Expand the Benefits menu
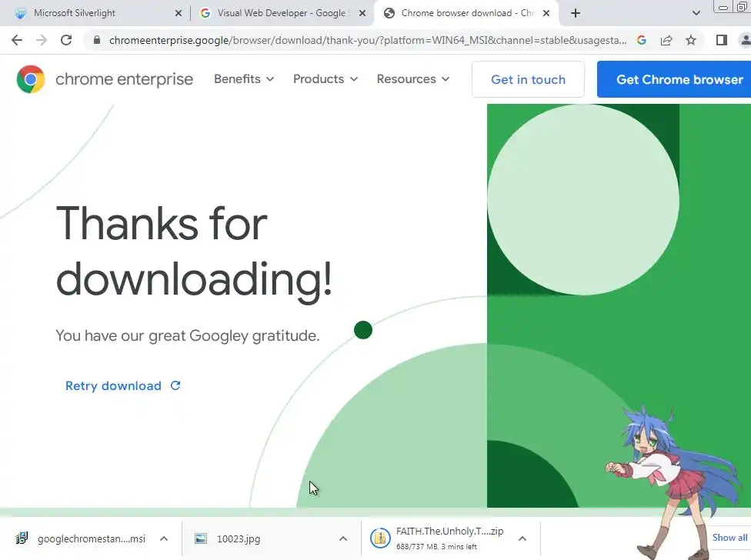This screenshot has width=751, height=560. (x=244, y=79)
